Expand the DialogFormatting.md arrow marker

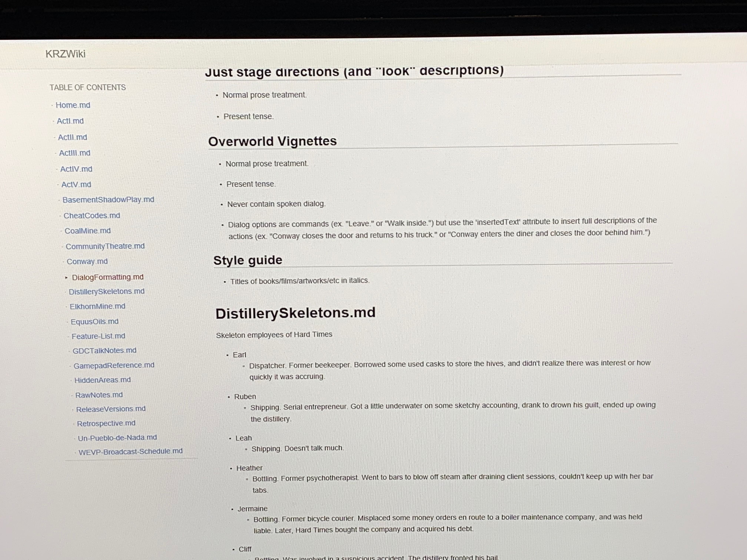pos(66,277)
